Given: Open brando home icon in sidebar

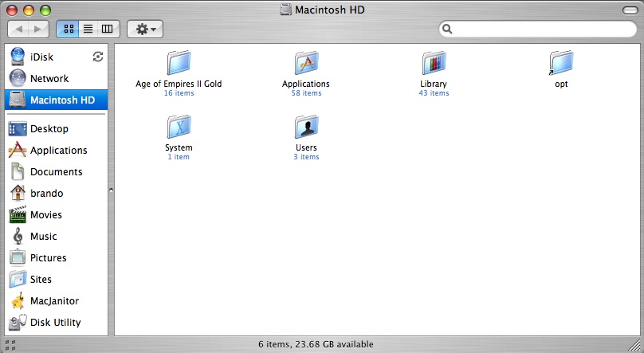Looking at the screenshot, I should 18,193.
